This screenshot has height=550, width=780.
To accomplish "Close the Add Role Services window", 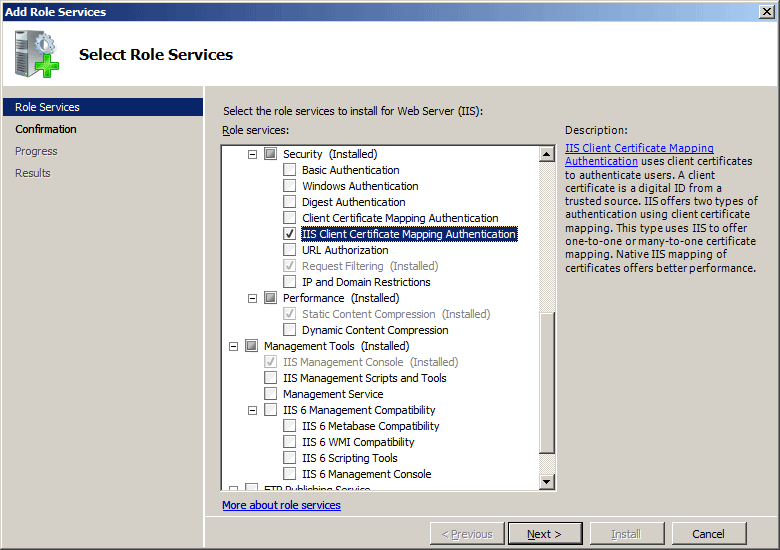I will (x=767, y=11).
